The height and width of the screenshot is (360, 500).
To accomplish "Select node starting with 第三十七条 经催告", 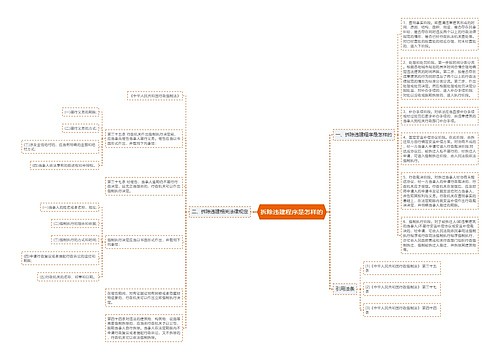I will point(144,186).
